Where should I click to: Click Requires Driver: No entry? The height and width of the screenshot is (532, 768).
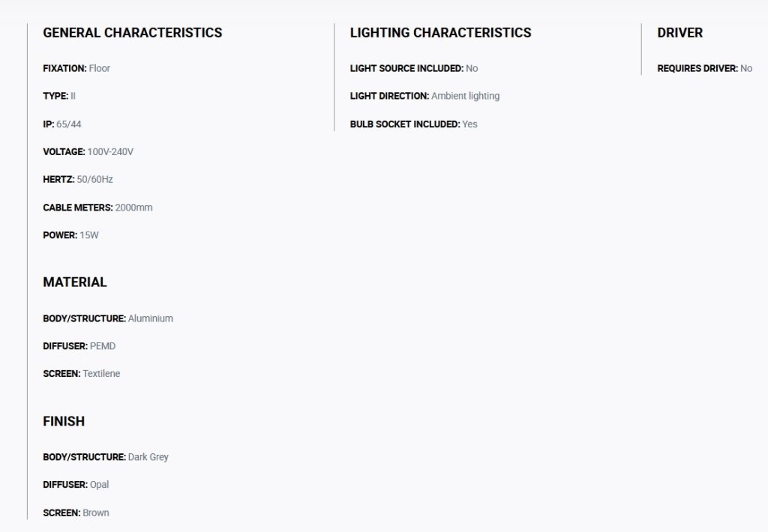pos(705,68)
